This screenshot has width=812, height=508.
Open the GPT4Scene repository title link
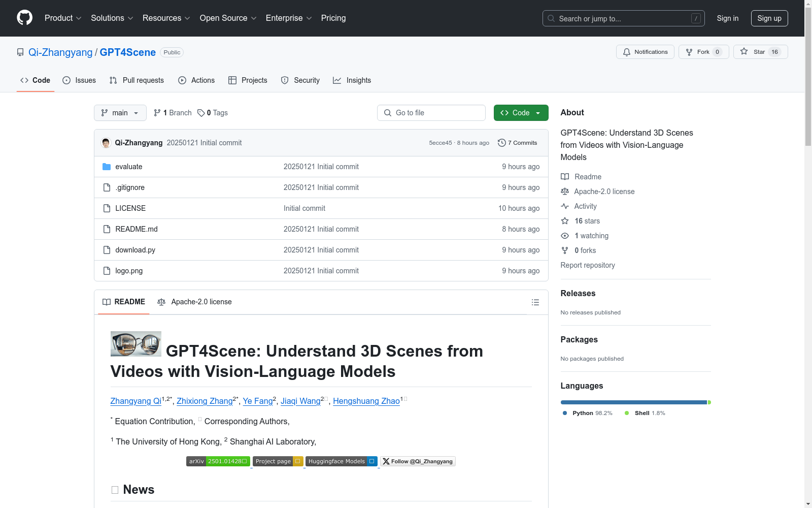128,52
